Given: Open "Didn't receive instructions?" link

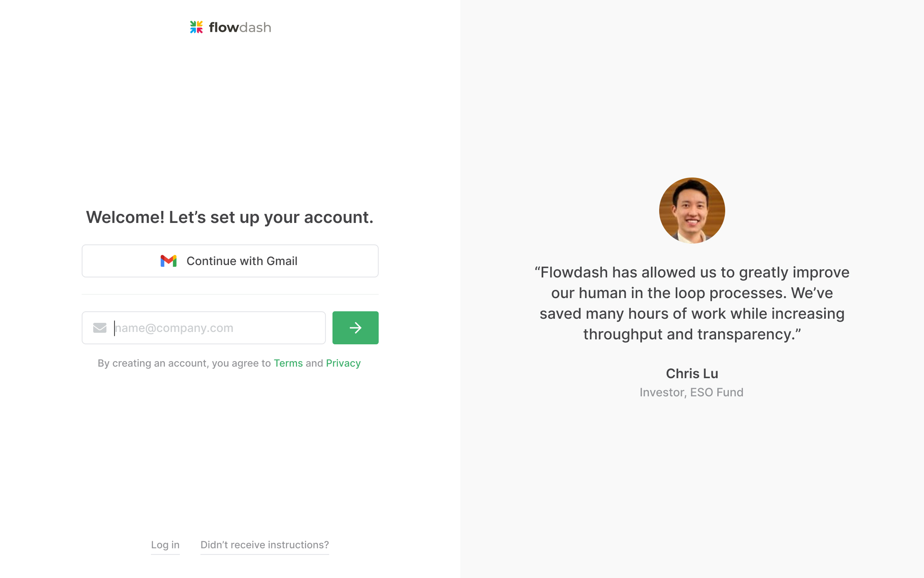Looking at the screenshot, I should 265,545.
